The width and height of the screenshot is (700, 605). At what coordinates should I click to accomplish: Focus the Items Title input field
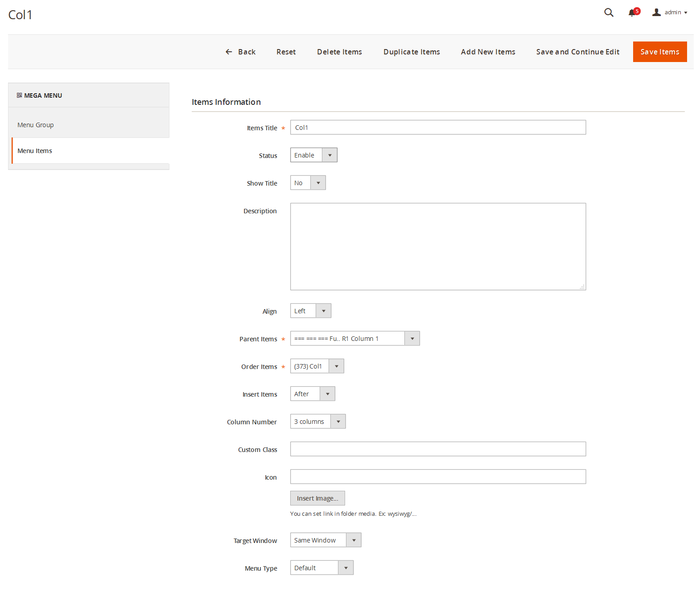tap(438, 128)
